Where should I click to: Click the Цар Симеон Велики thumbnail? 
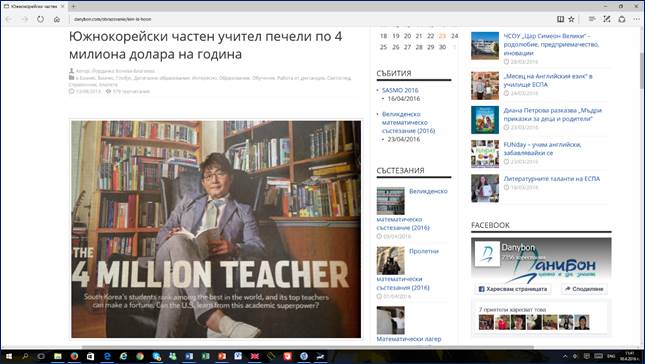(485, 46)
